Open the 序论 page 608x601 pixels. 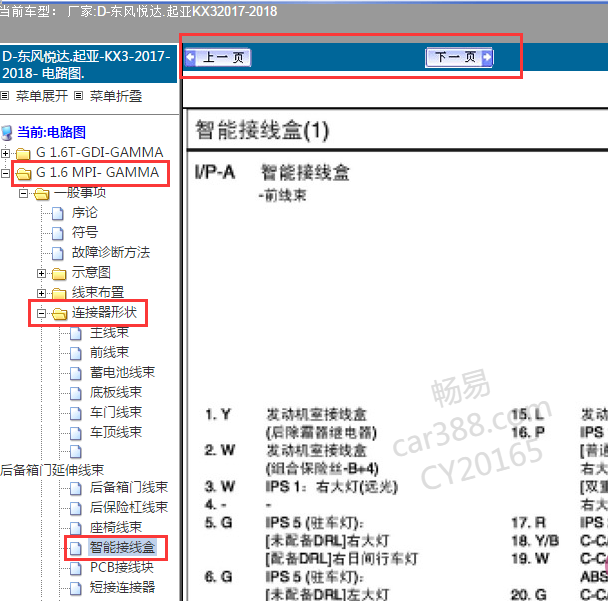pos(85,212)
